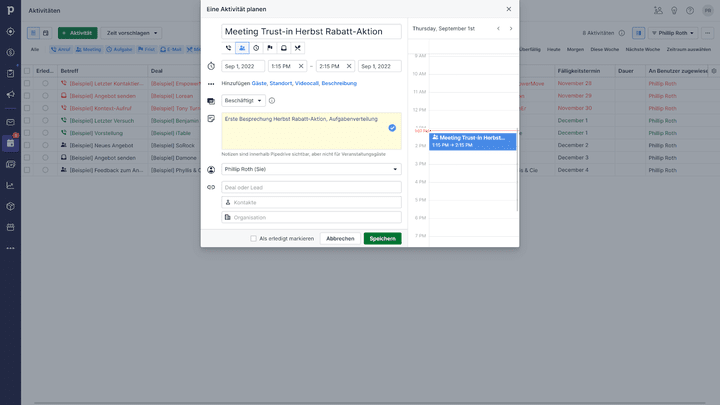720x405 pixels.
Task: Open end date Sep 1, 2022 picker
Action: click(x=380, y=66)
